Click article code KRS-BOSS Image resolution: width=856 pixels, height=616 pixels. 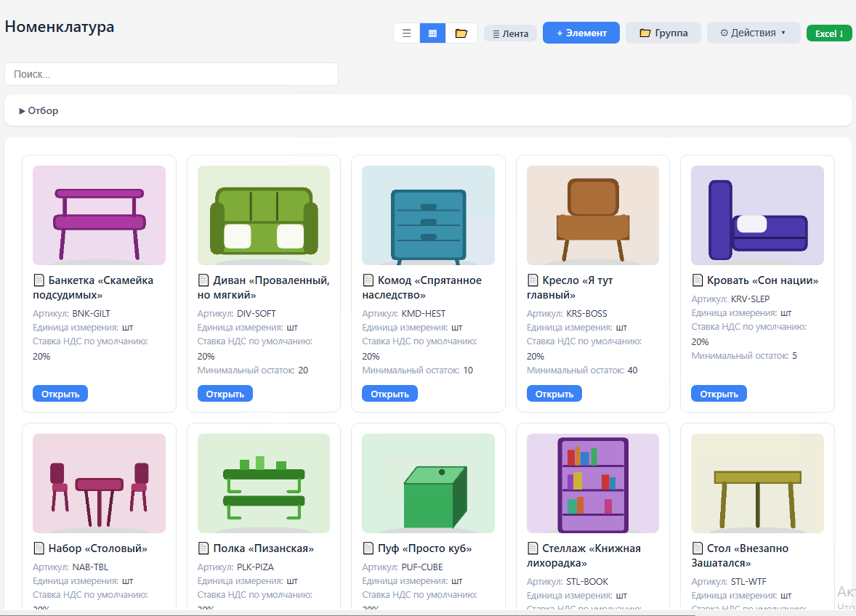click(x=587, y=314)
